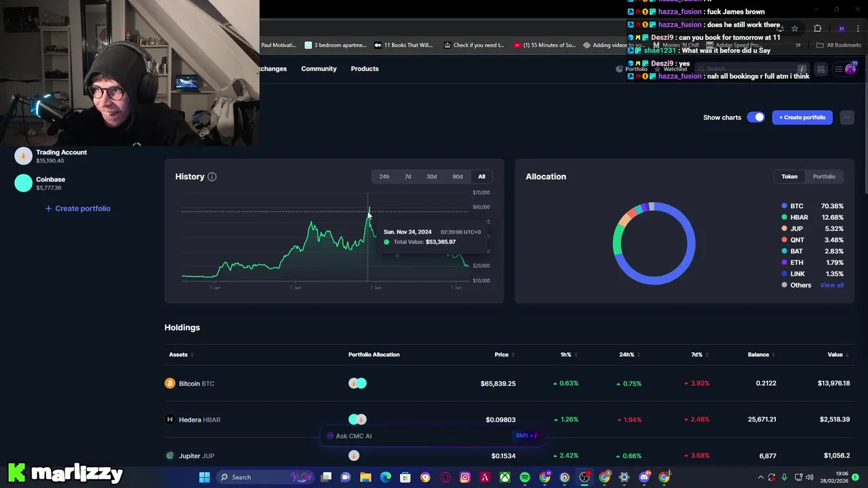The image size is (868, 488).
Task: Sort holdings by Price column
Action: [x=505, y=354]
